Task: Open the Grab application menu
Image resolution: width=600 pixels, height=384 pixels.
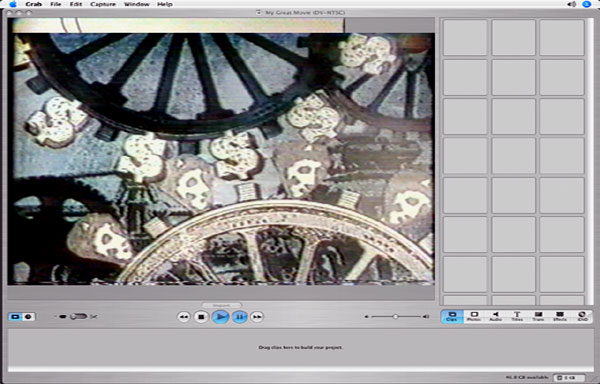Action: pos(34,4)
